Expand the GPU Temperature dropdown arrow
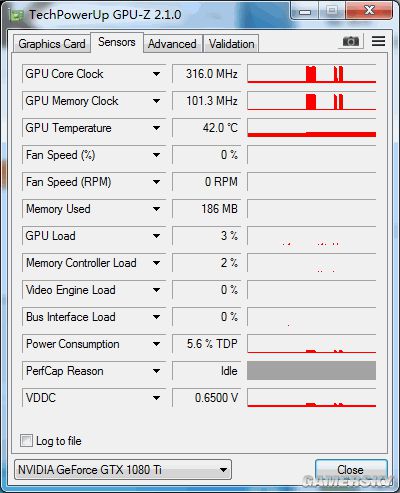The image size is (400, 493). tap(156, 128)
